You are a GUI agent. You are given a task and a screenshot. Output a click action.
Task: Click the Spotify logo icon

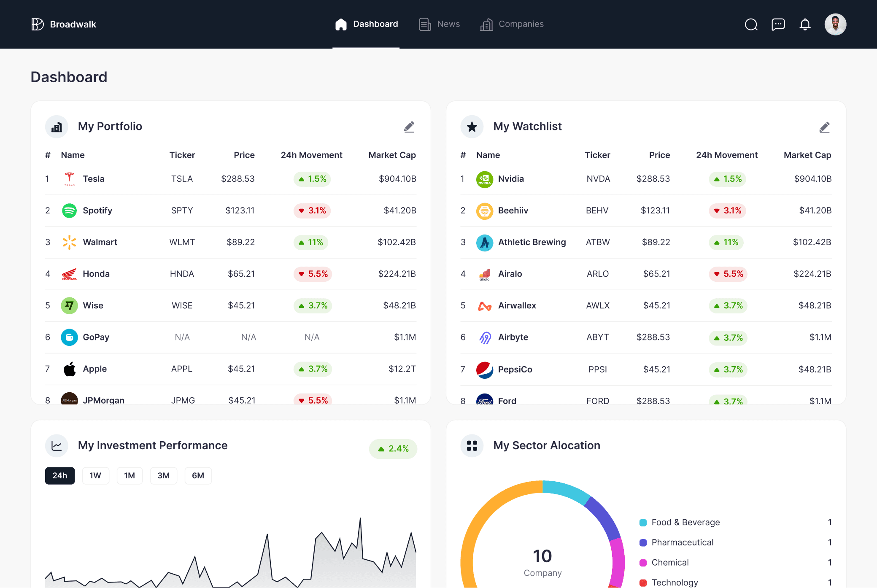click(69, 210)
